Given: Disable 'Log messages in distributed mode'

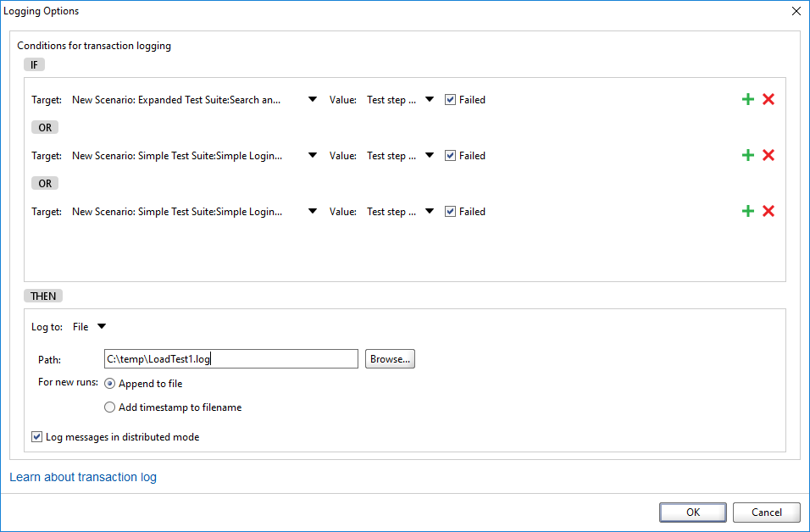Looking at the screenshot, I should (36, 435).
